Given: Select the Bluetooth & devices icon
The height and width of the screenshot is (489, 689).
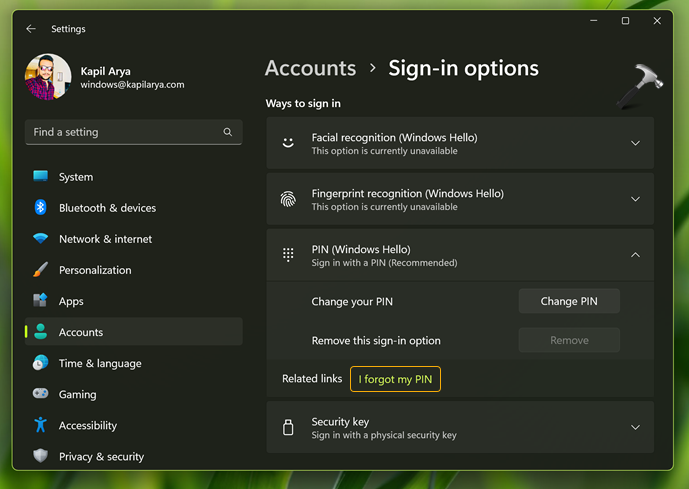Looking at the screenshot, I should pos(40,208).
